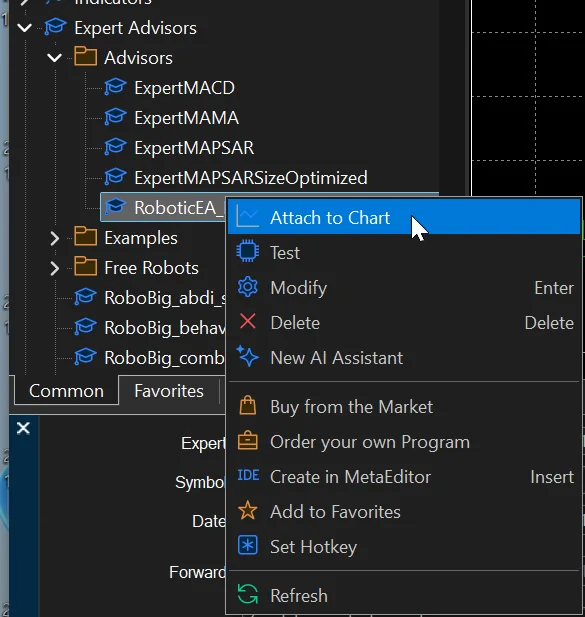Choose Add to Favorites
Image resolution: width=585 pixels, height=617 pixels.
[x=404, y=512]
